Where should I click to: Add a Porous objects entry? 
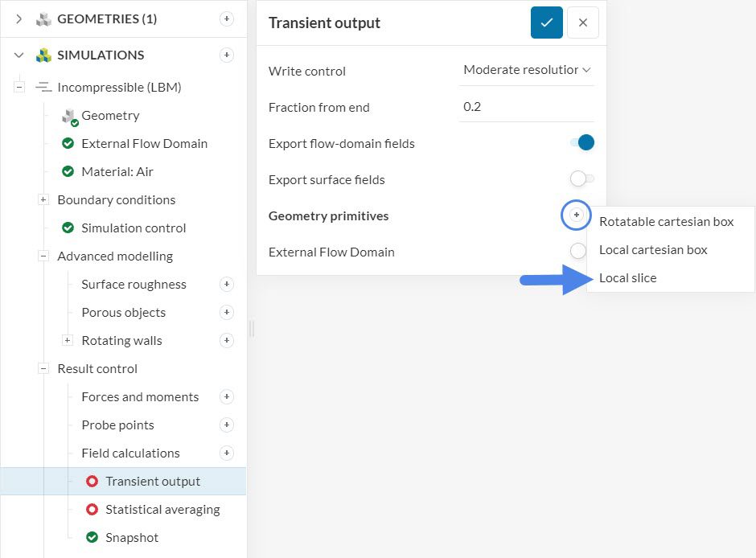point(227,312)
